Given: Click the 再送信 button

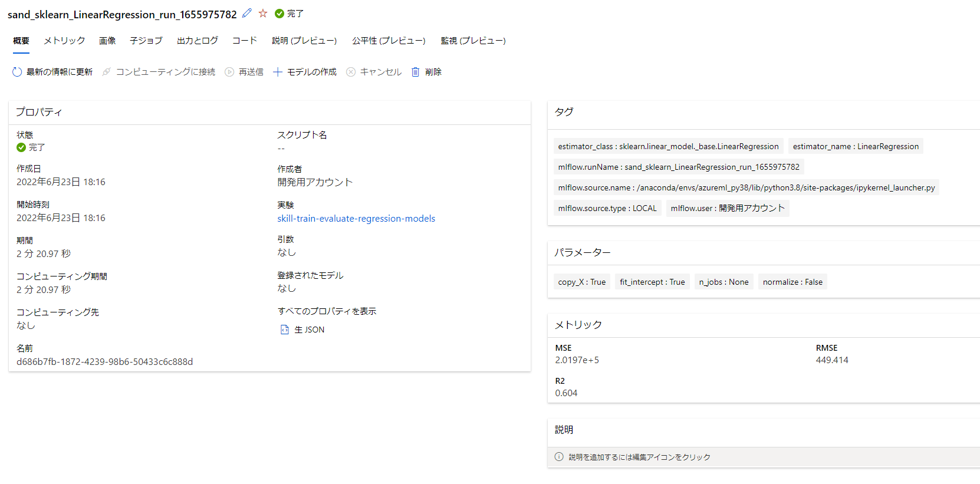Looking at the screenshot, I should [x=244, y=72].
